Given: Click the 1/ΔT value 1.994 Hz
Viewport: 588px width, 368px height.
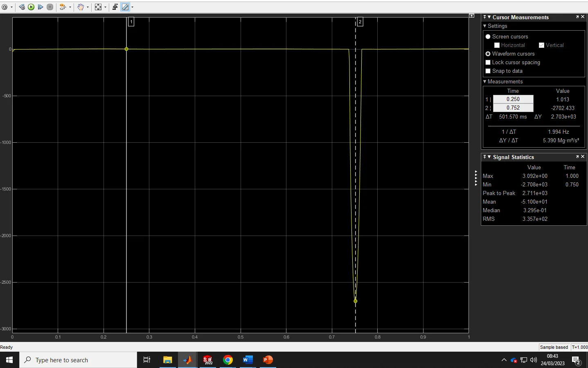Looking at the screenshot, I should (x=559, y=132).
